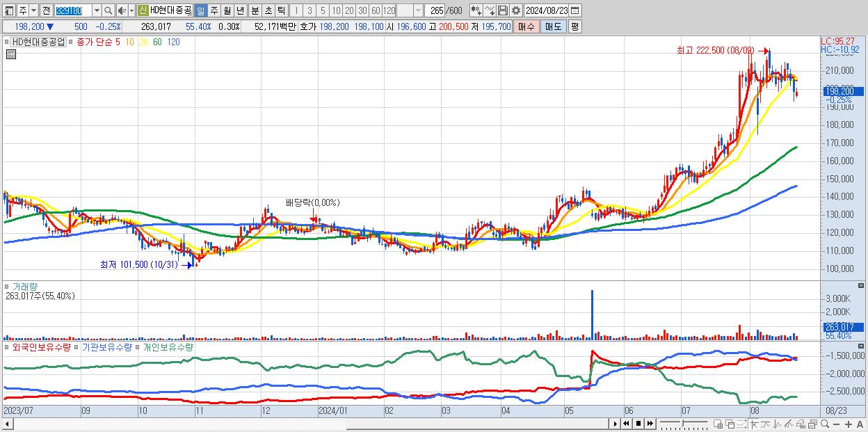This screenshot has width=868, height=432.
Task: Click the date field 2024/08/23
Action: coord(547,10)
